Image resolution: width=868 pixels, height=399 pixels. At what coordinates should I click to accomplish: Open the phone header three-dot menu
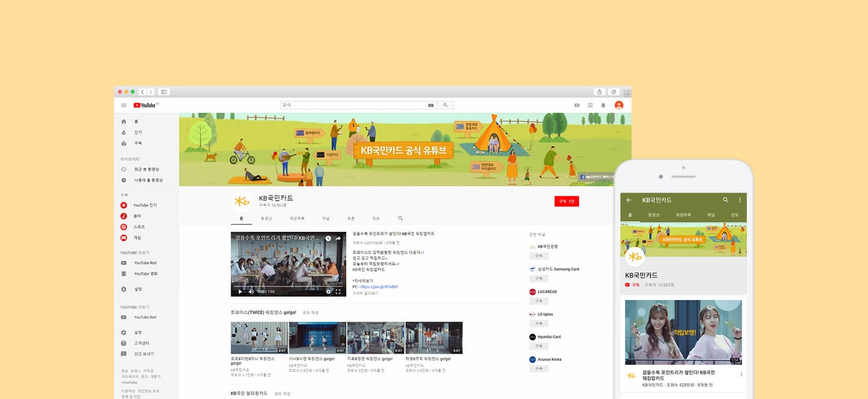(740, 200)
